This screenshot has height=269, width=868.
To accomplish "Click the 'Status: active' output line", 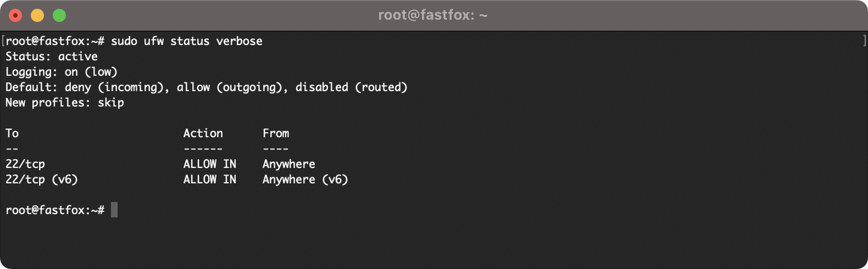I will [52, 57].
